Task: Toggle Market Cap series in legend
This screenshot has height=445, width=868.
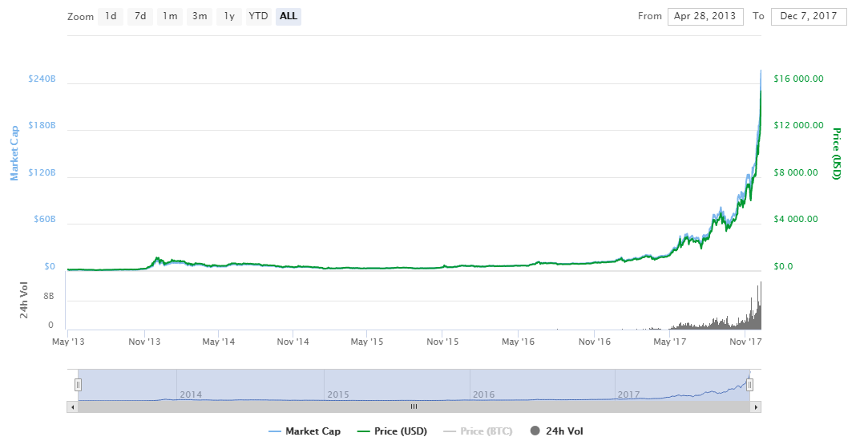Action: pos(305,431)
